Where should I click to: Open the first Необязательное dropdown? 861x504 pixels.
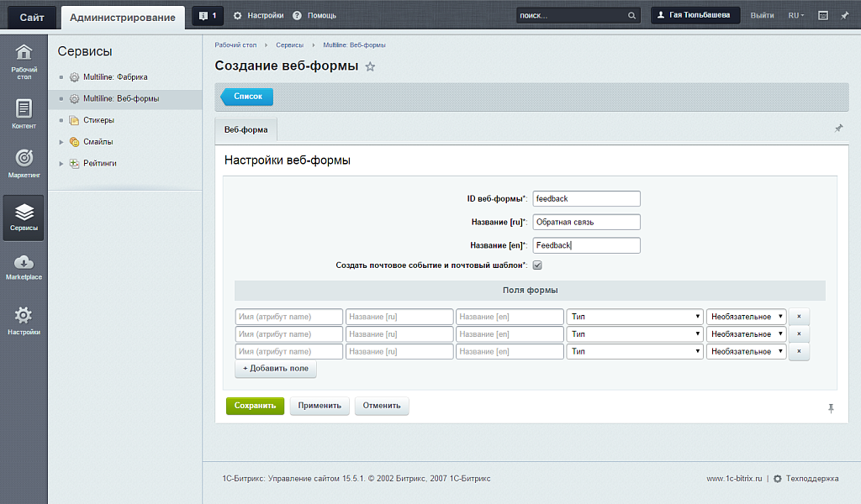tap(746, 317)
